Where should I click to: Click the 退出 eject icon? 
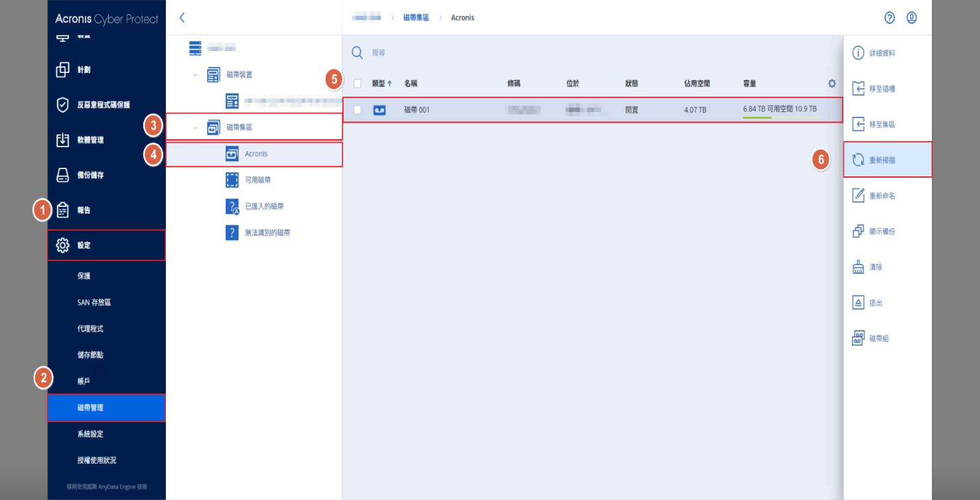coord(858,302)
